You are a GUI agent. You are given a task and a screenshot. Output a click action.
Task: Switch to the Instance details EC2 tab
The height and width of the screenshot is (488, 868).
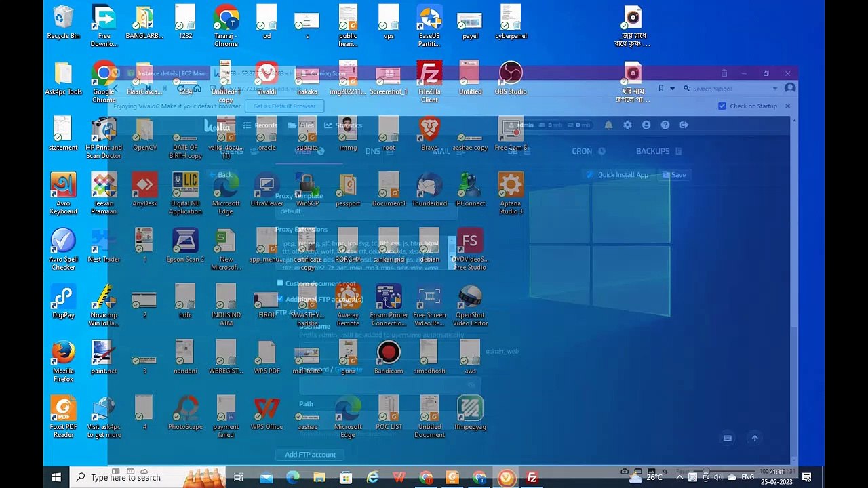click(166, 73)
